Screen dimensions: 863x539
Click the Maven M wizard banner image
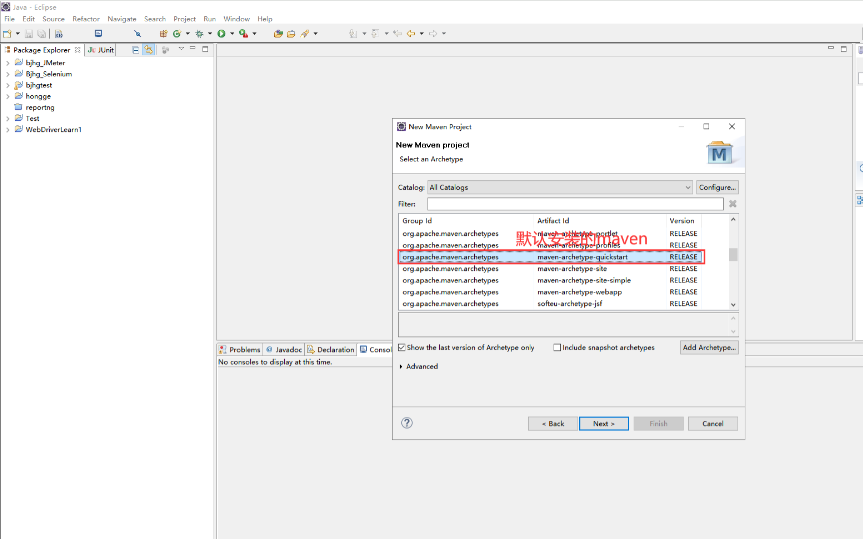(x=719, y=154)
